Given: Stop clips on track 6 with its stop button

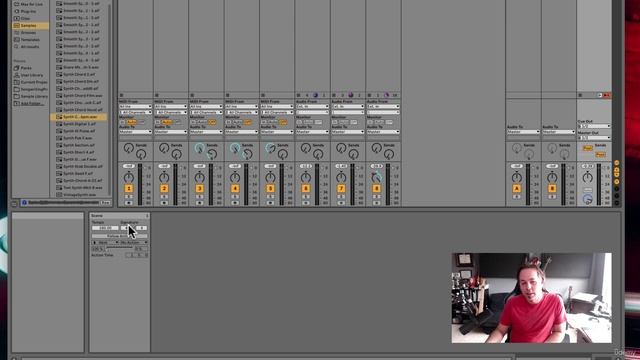Looking at the screenshot, I should 298,95.
